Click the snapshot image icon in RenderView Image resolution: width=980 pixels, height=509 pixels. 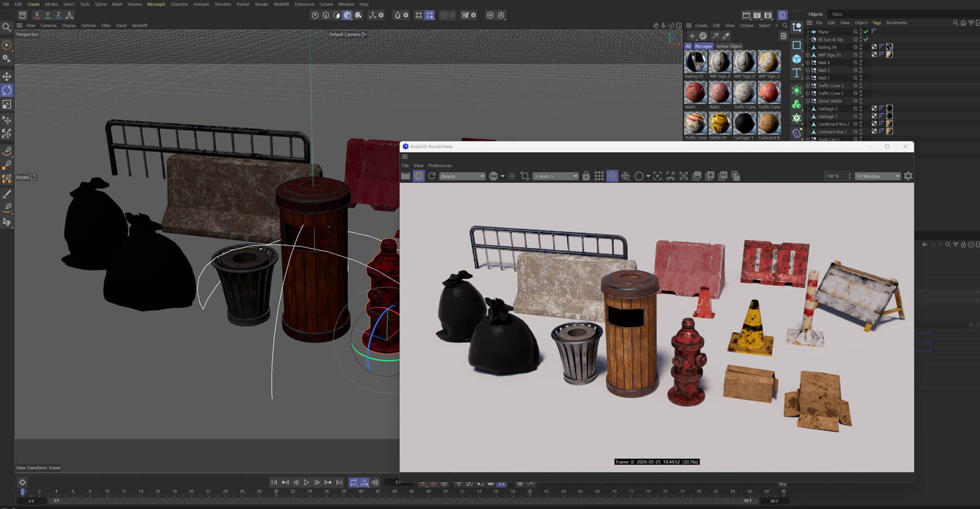coord(697,176)
